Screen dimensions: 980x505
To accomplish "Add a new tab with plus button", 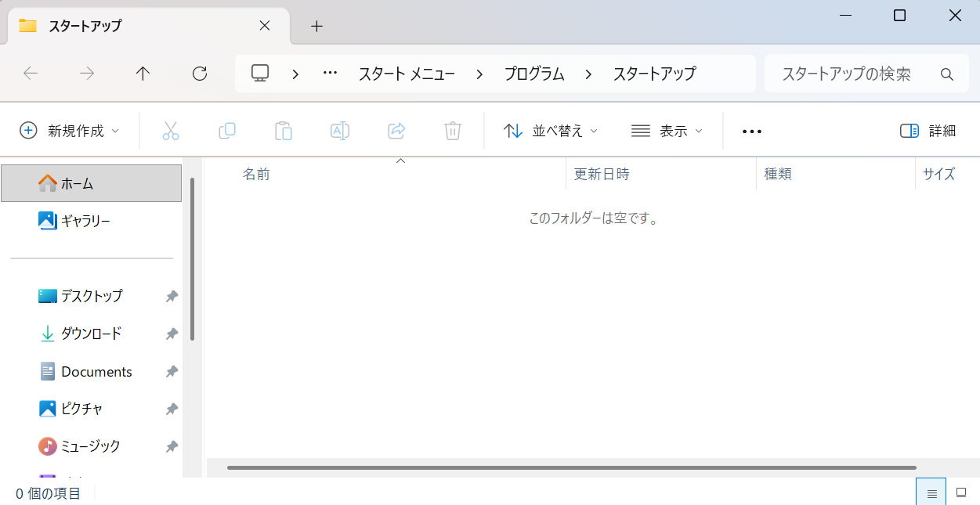I will point(316,26).
